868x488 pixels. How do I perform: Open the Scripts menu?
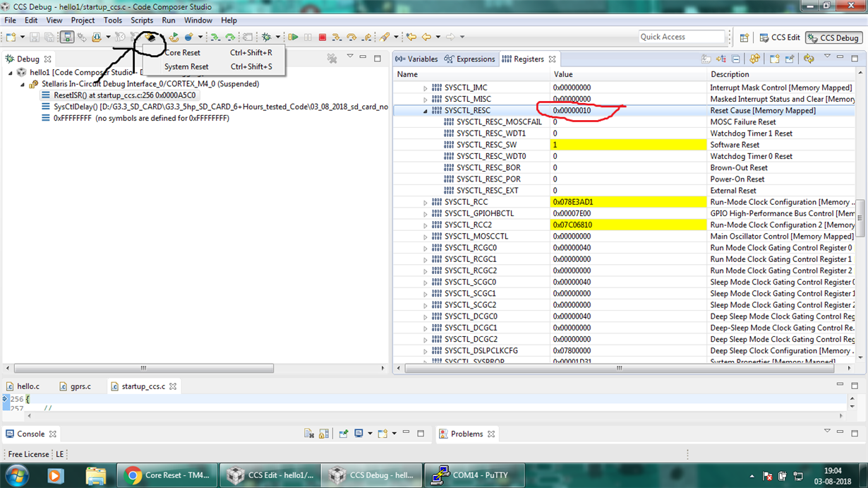tap(142, 20)
